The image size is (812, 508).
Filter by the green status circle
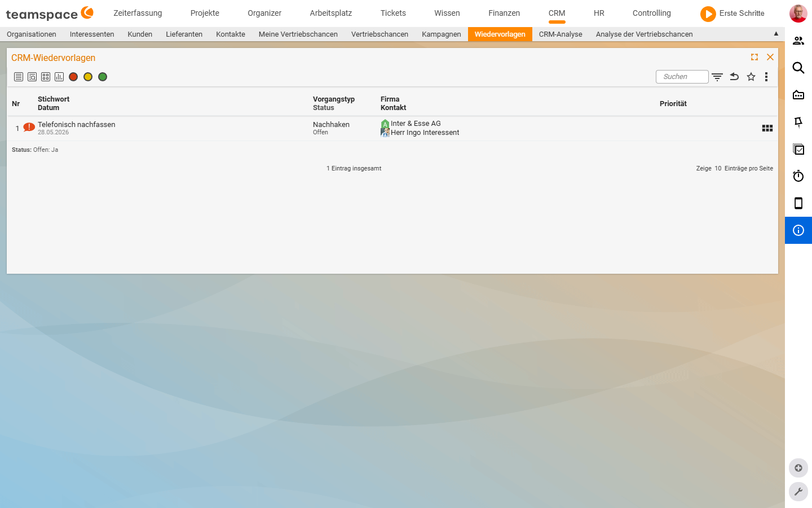(x=103, y=77)
